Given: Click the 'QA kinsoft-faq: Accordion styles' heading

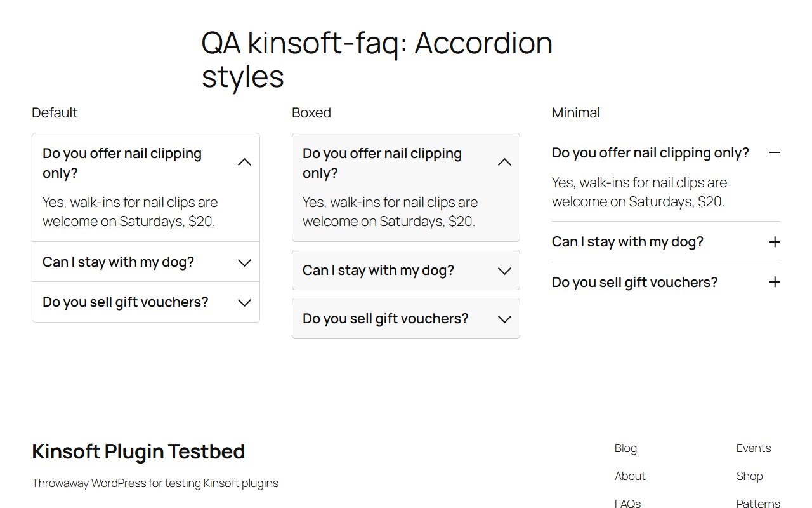Looking at the screenshot, I should (377, 60).
